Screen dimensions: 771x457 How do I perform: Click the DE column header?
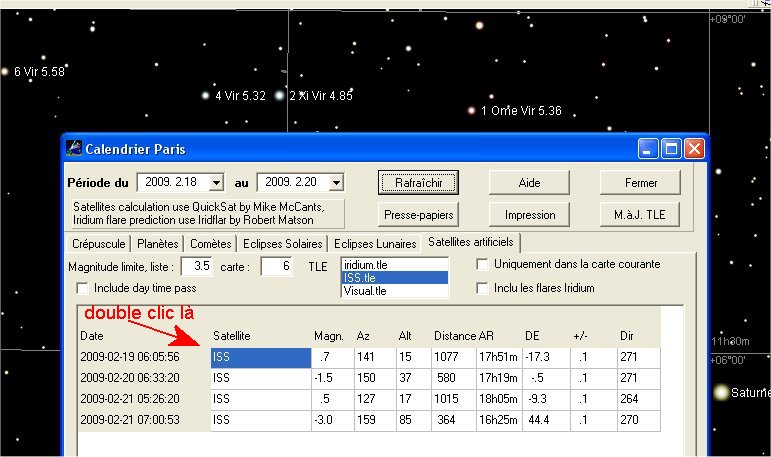pos(532,336)
